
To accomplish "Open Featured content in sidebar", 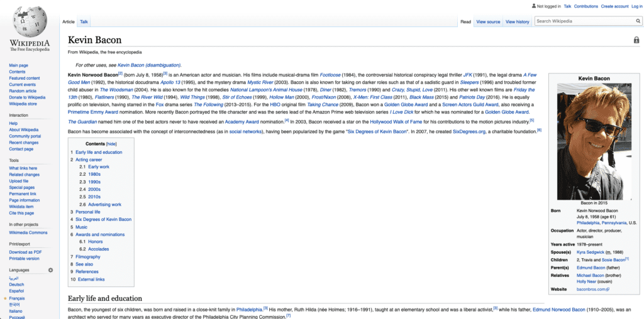I will click(25, 78).
